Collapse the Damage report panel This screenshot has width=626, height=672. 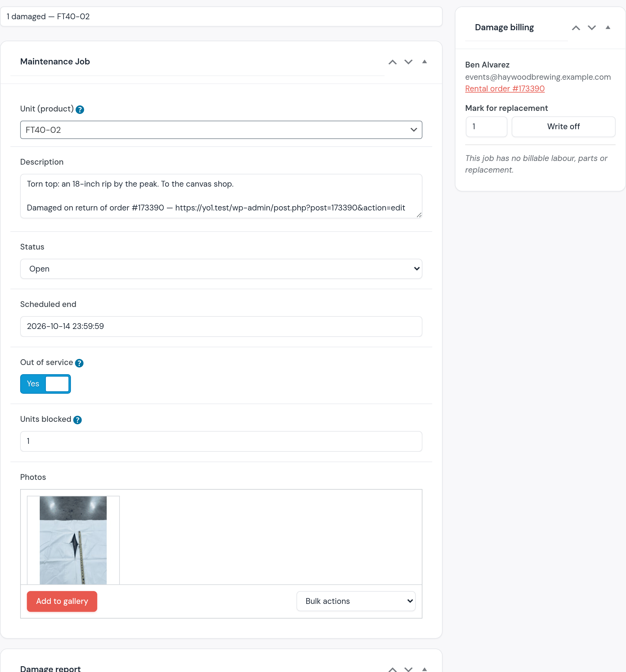[x=425, y=669]
